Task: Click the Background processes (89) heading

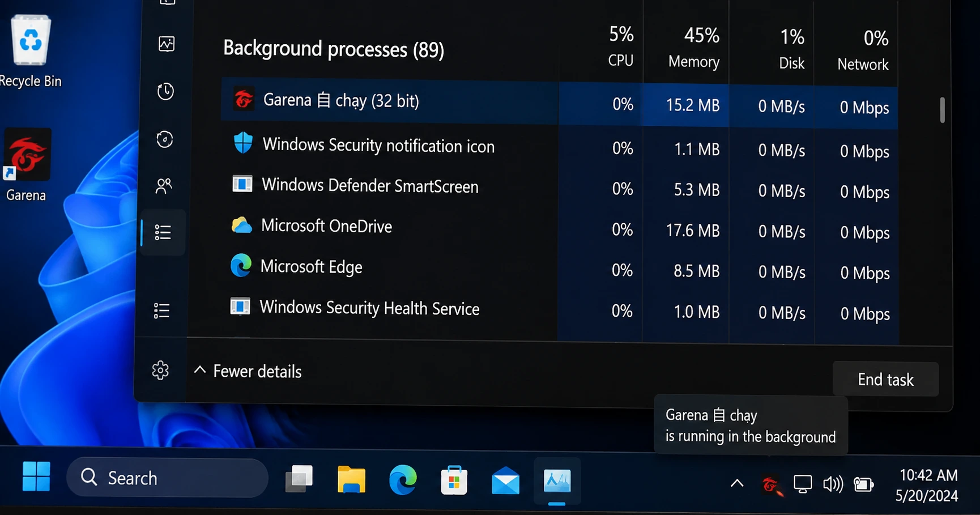Action: tap(334, 49)
